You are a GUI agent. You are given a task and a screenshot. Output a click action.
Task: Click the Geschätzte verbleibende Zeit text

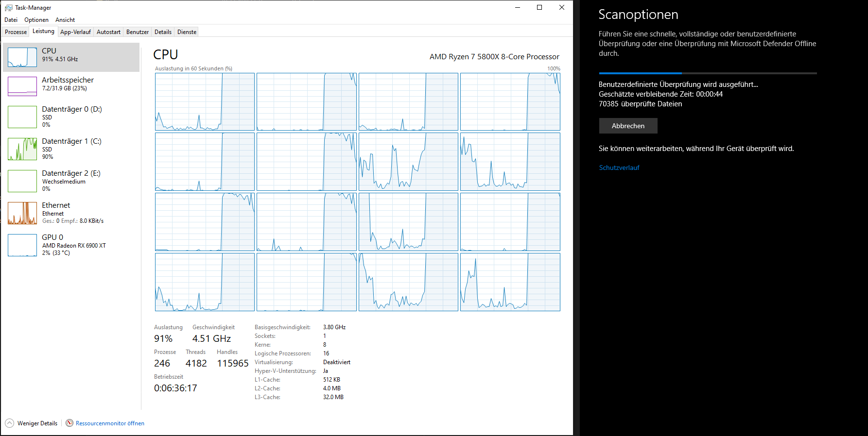660,94
